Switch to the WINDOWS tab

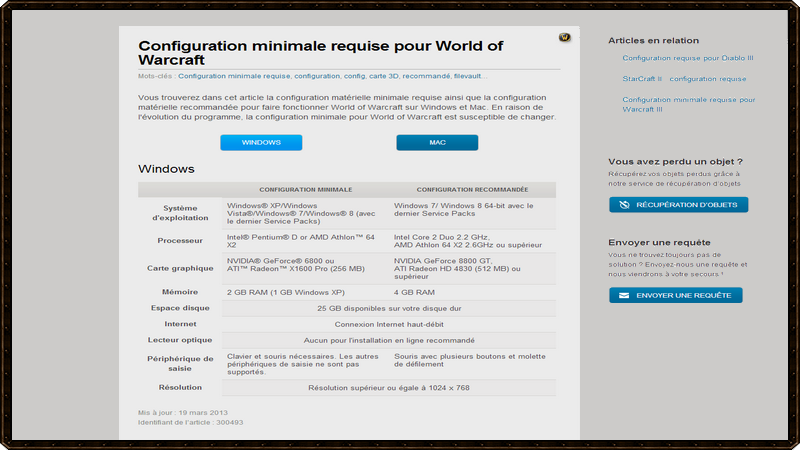[261, 142]
